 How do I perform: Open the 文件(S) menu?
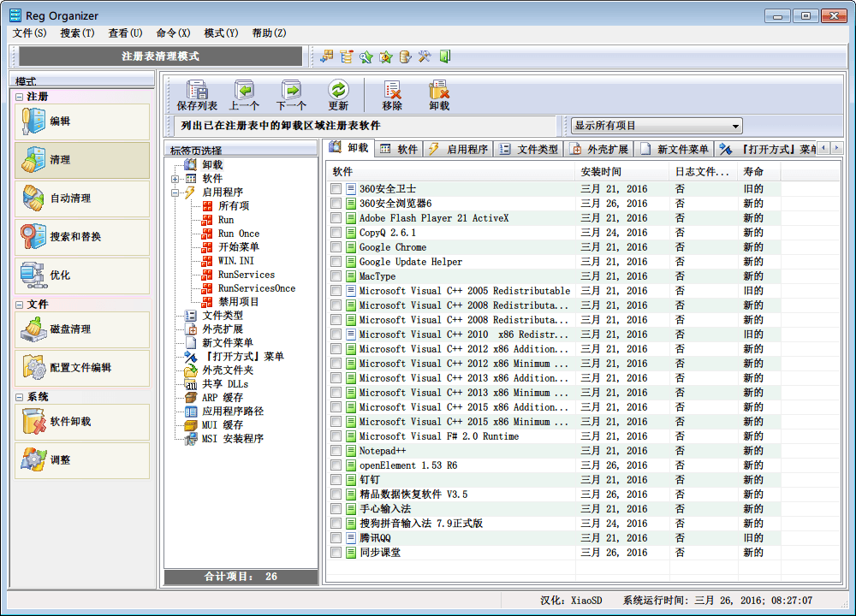pos(29,33)
